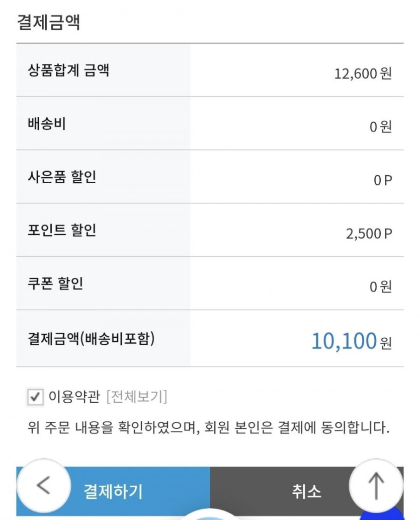Click the 2,500 P point discount value
Viewport: 420px width, 520px height.
point(369,234)
